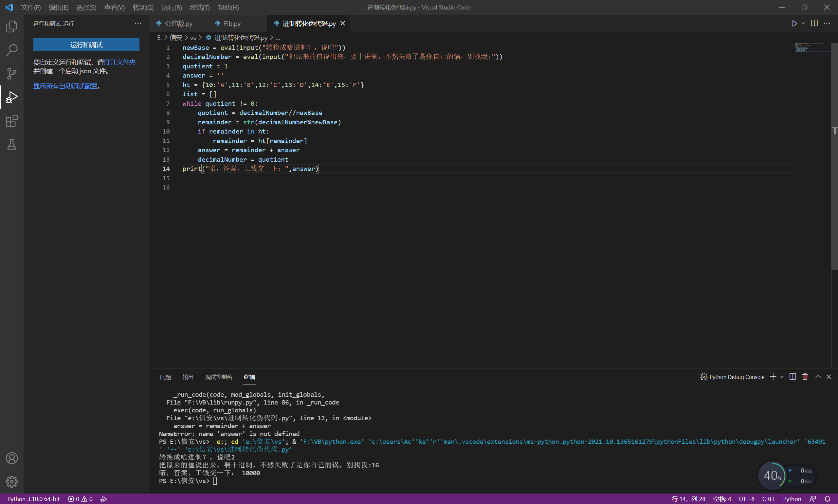Click the editor vertical scrollbar

(835, 156)
